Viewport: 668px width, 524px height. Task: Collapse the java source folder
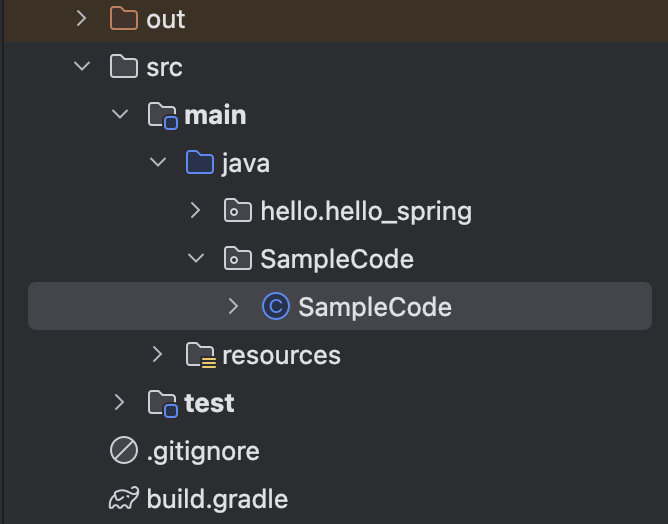point(158,163)
